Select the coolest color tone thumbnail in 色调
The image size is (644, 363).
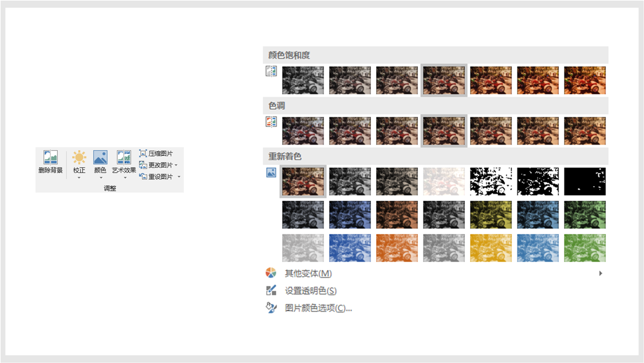pos(303,131)
